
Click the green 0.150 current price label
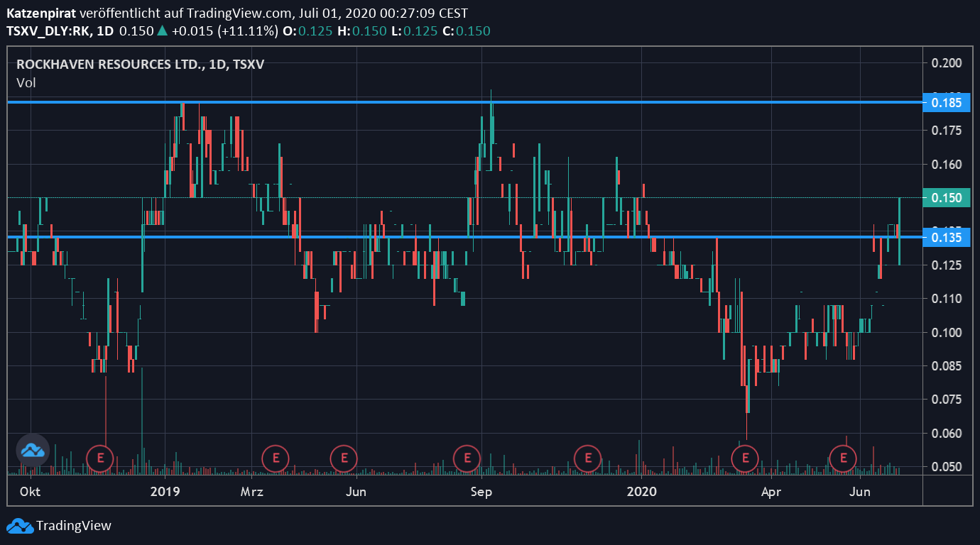[x=945, y=198]
